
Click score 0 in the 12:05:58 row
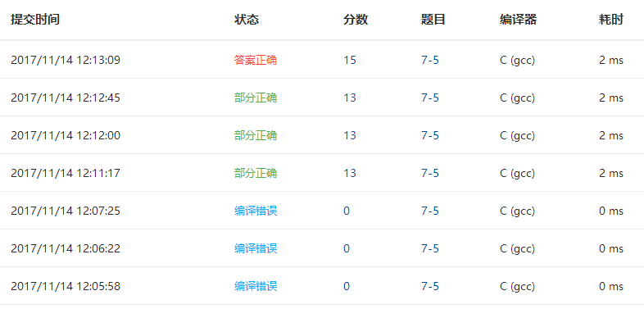[347, 286]
